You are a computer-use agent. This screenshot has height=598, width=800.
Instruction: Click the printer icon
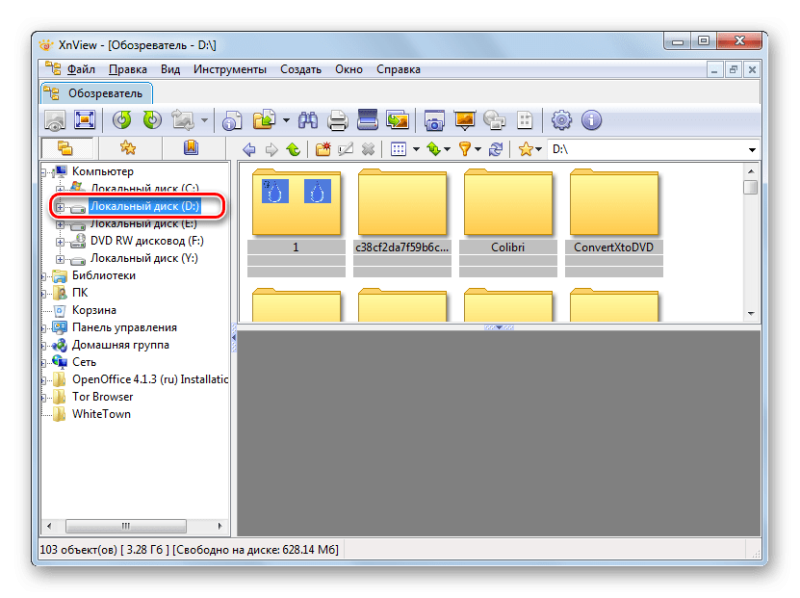click(x=337, y=121)
